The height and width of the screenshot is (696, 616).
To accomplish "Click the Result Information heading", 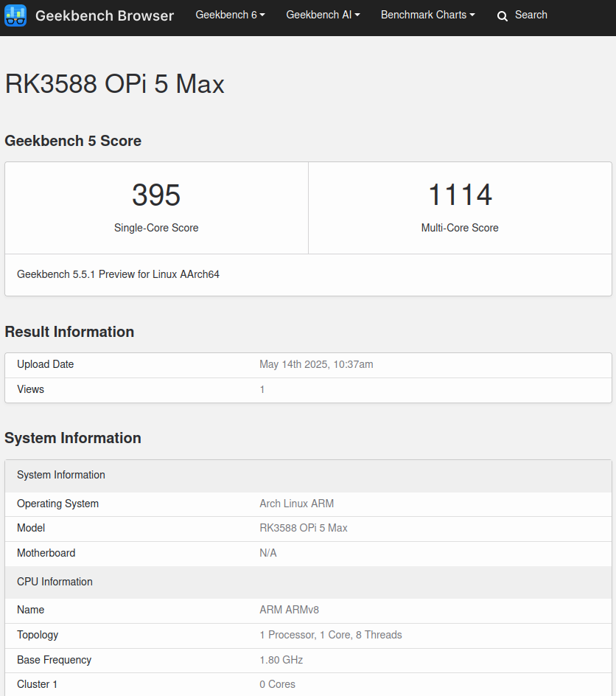I will coord(69,332).
